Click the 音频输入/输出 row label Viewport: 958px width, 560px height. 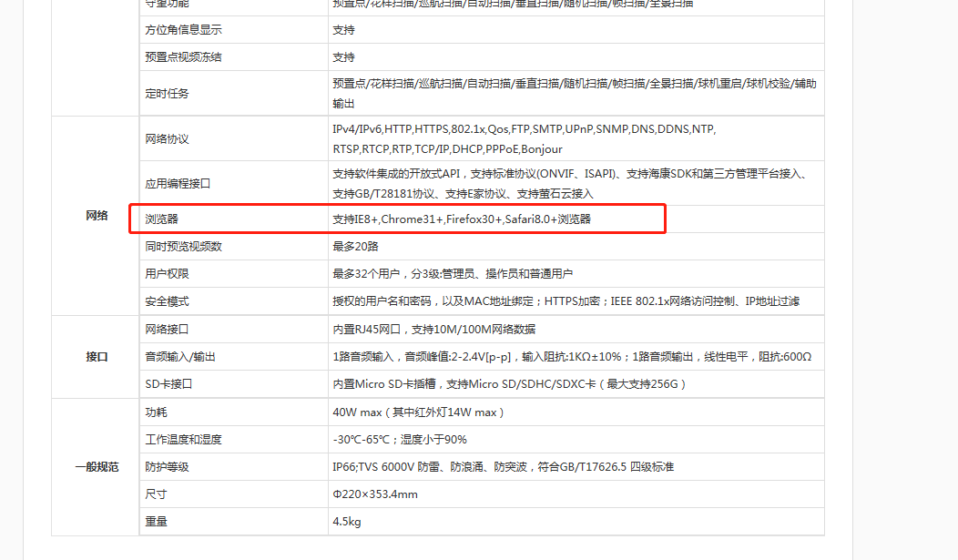(180, 357)
